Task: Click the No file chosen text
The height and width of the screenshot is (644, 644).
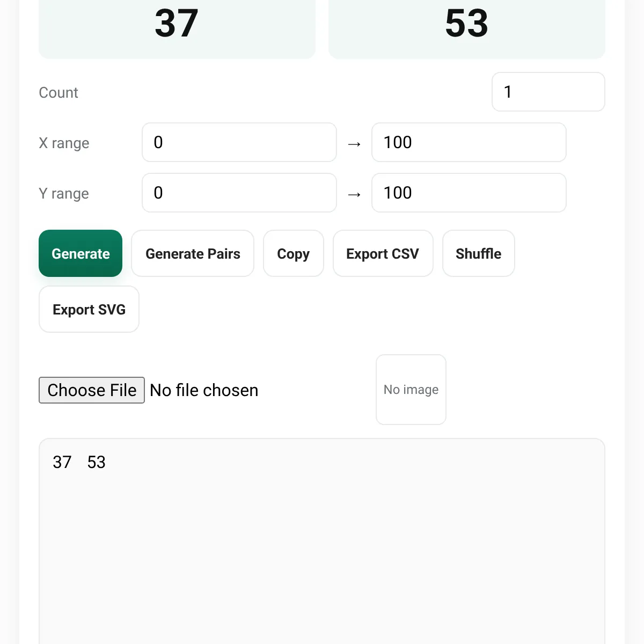Action: 204,390
